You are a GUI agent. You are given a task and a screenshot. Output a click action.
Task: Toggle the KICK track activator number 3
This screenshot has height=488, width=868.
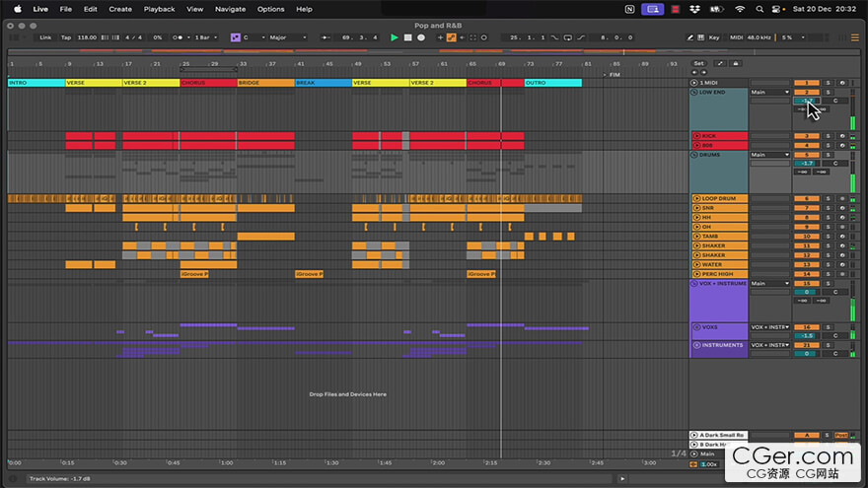(x=807, y=136)
